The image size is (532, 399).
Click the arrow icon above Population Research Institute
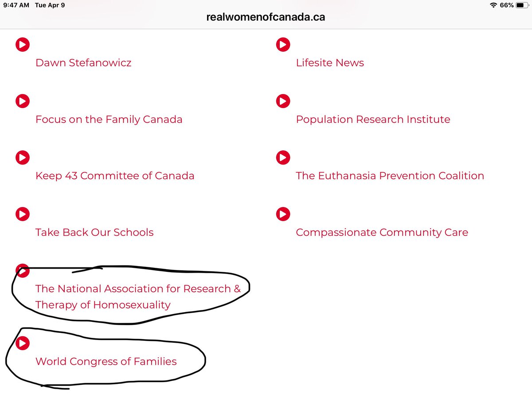[283, 101]
